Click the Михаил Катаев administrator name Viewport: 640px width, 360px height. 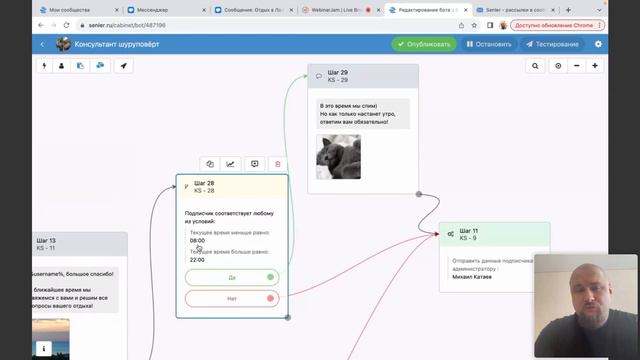pyautogui.click(x=472, y=277)
